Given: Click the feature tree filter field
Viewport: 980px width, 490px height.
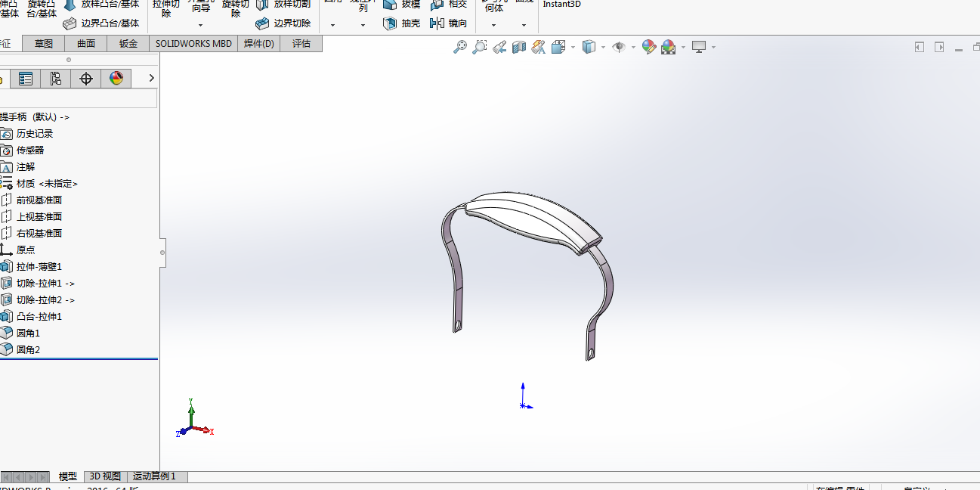Looking at the screenshot, I should pyautogui.click(x=79, y=98).
